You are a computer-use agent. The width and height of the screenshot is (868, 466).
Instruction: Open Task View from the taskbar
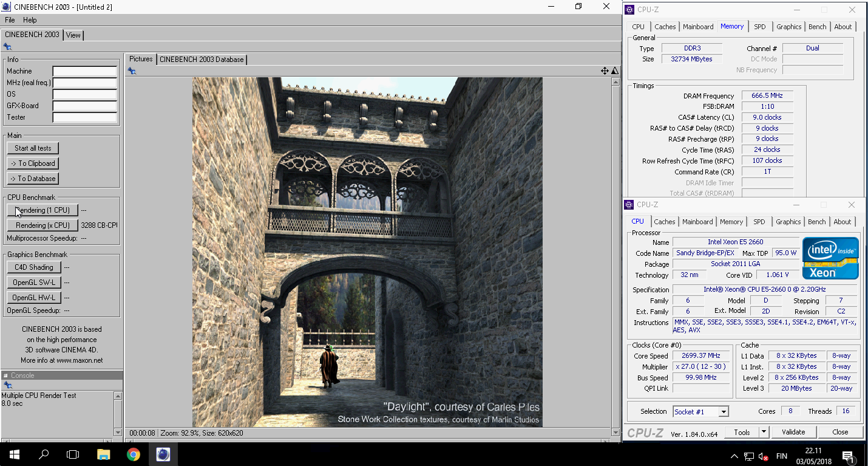click(x=73, y=454)
